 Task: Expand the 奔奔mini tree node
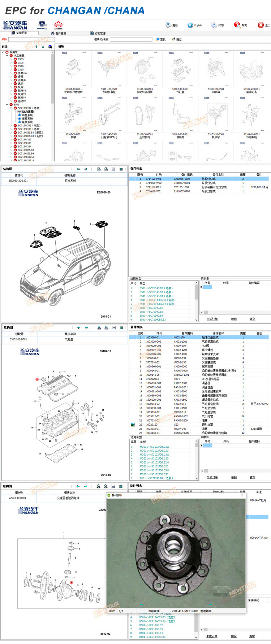11,73
